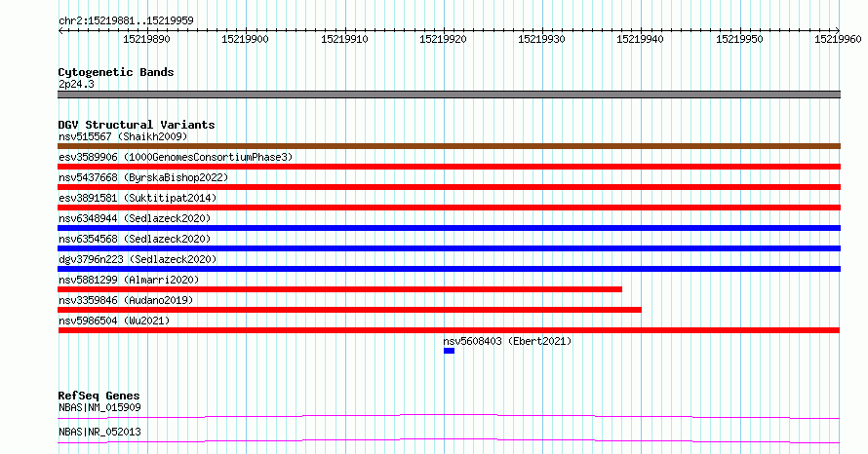Click the ruler tick label 15219940

click(x=640, y=39)
